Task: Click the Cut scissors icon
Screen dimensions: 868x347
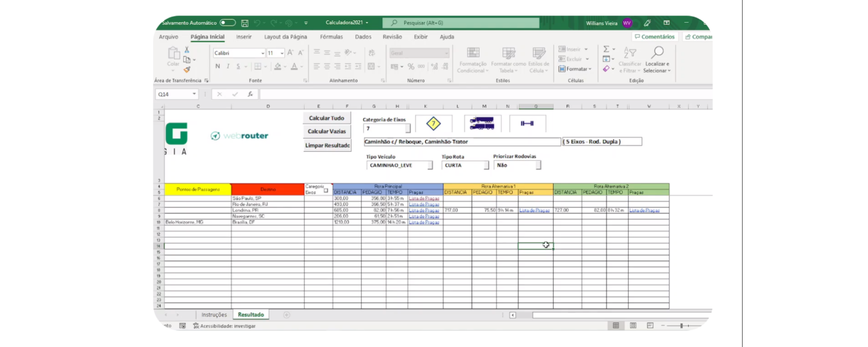Action: 187,50
